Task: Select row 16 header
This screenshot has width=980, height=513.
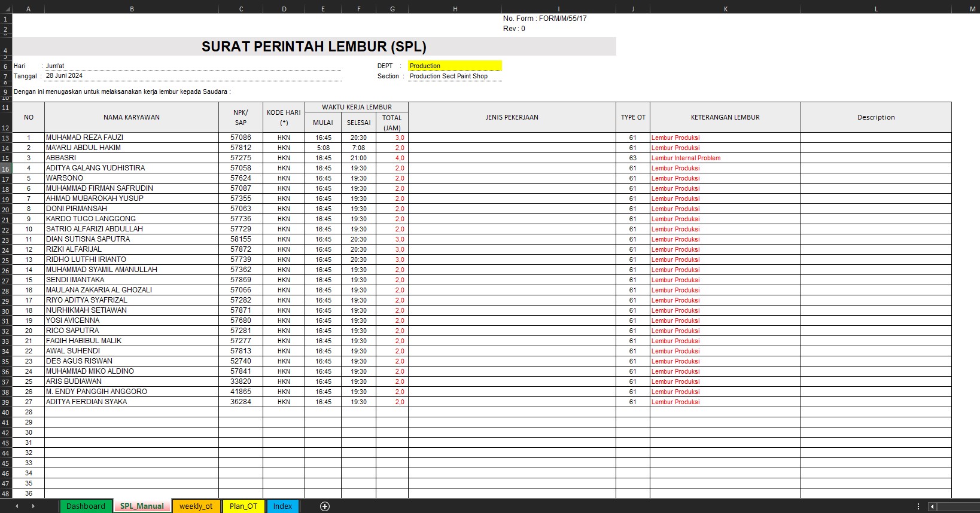Action: pos(5,169)
